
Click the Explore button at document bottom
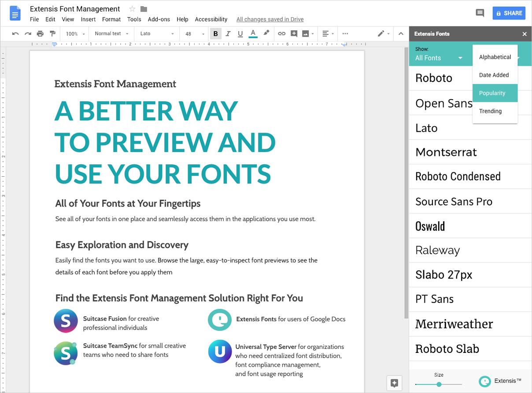pyautogui.click(x=394, y=383)
